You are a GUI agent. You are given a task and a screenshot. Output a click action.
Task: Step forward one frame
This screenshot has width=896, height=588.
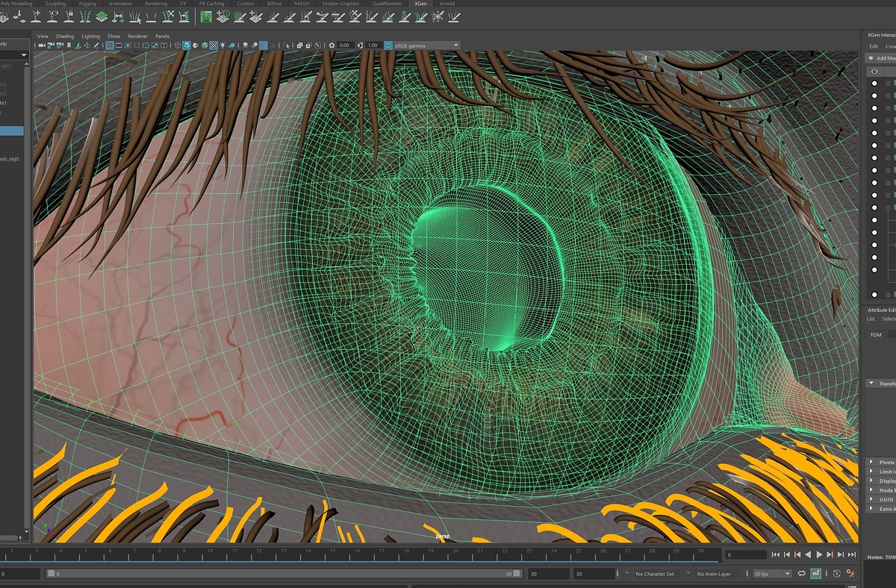[841, 554]
